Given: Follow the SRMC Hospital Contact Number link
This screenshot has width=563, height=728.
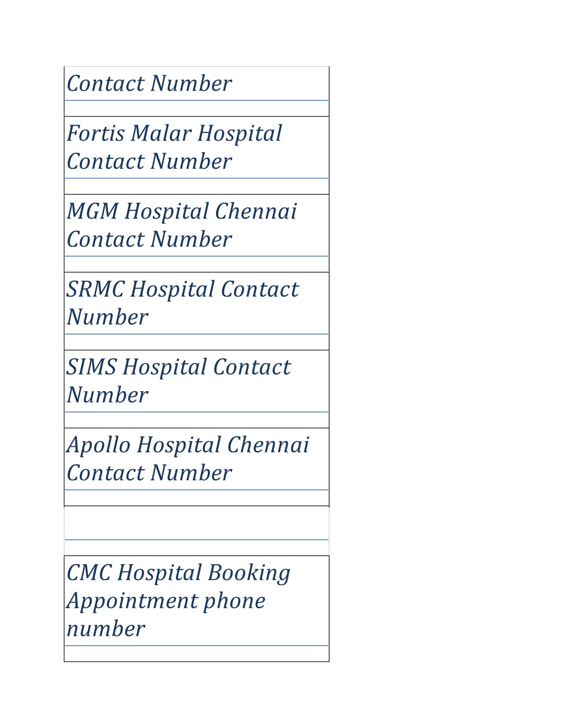Looking at the screenshot, I should tap(183, 303).
